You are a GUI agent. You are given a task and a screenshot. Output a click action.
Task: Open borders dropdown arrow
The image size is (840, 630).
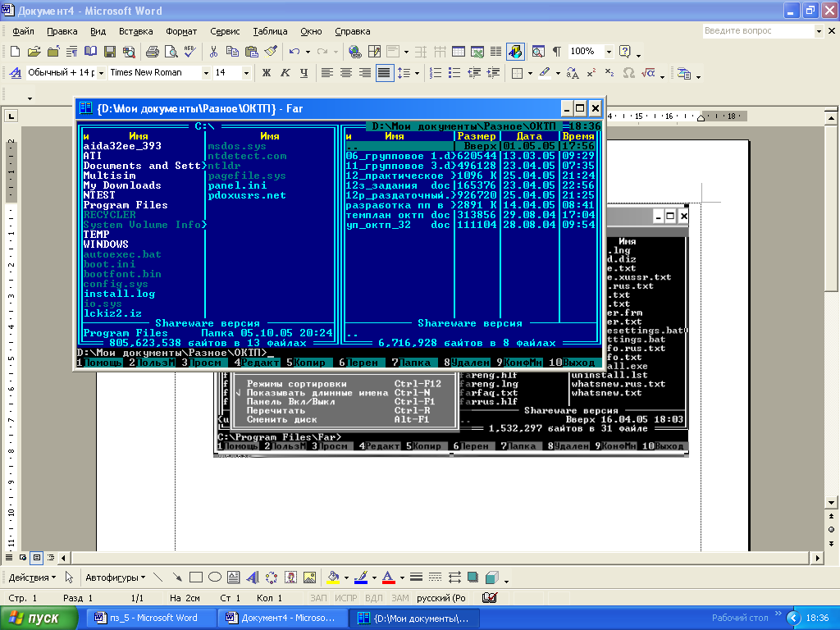(530, 73)
